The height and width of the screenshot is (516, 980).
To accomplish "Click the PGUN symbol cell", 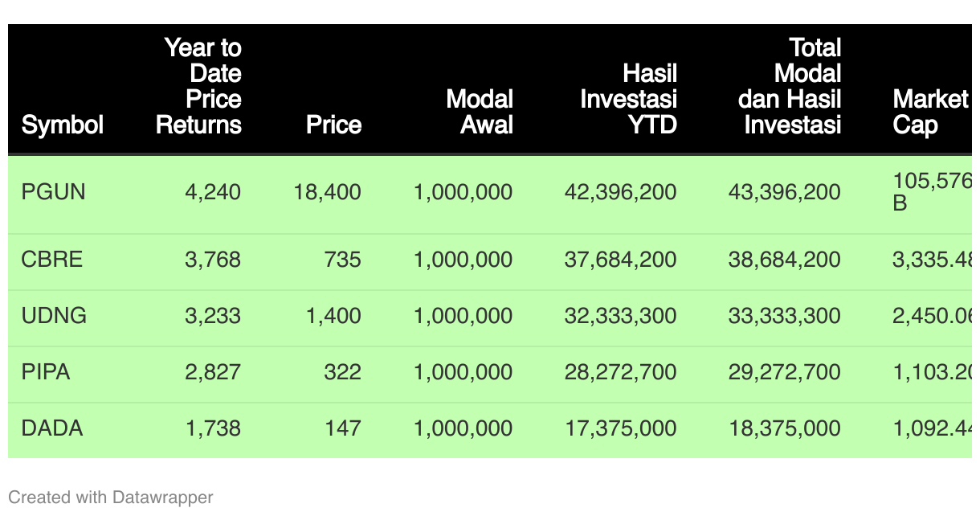I will (54, 192).
